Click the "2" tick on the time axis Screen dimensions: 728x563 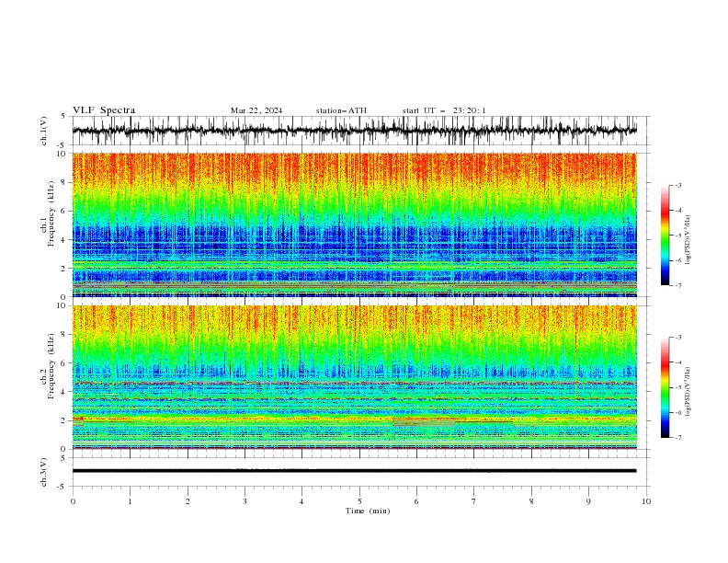click(188, 501)
